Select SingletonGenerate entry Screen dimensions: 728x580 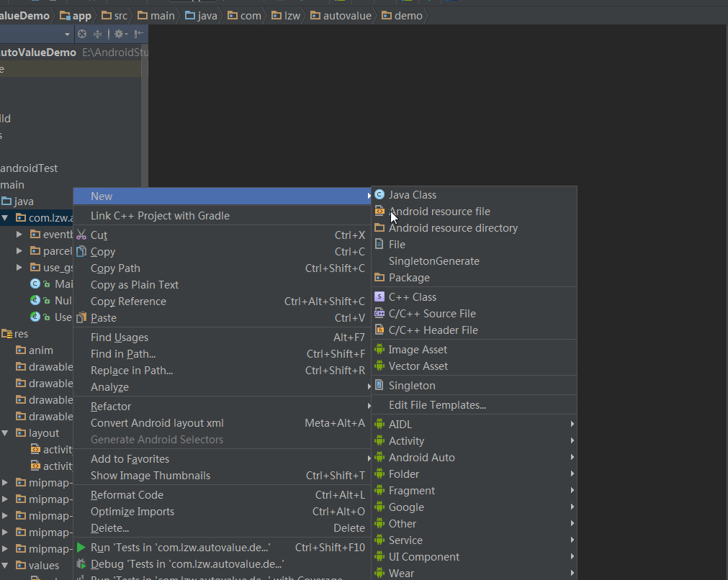pos(474,261)
